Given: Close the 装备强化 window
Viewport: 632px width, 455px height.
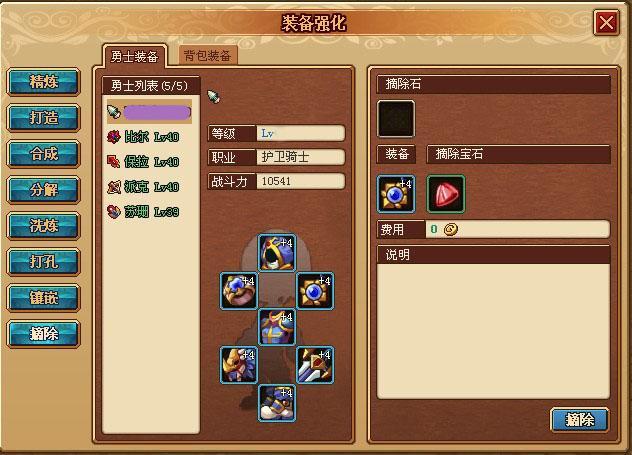Looking at the screenshot, I should (x=606, y=23).
